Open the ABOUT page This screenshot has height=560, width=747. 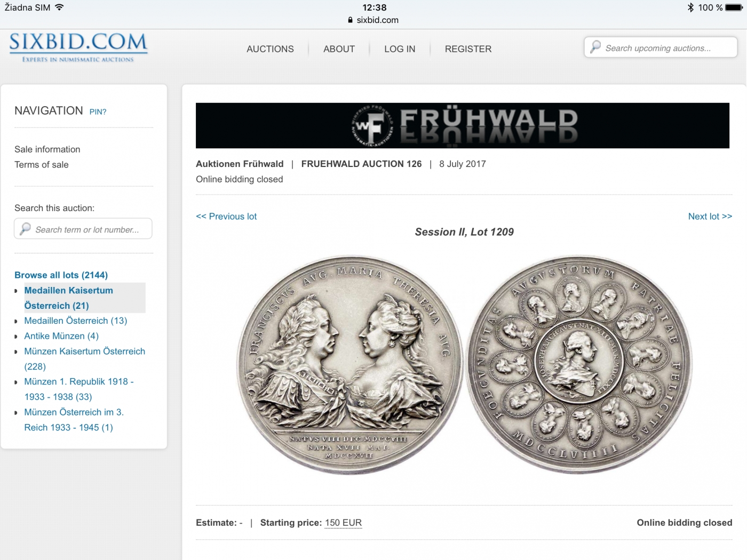tap(339, 49)
